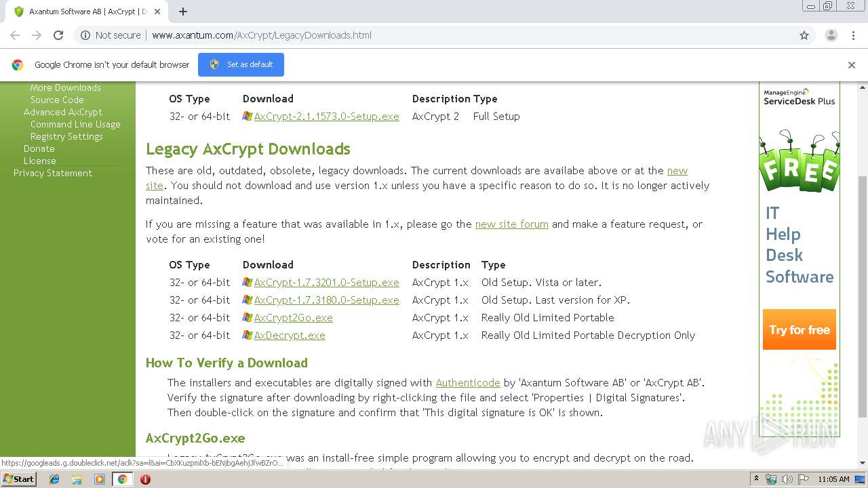Select the Chrome taskbar button

122,479
